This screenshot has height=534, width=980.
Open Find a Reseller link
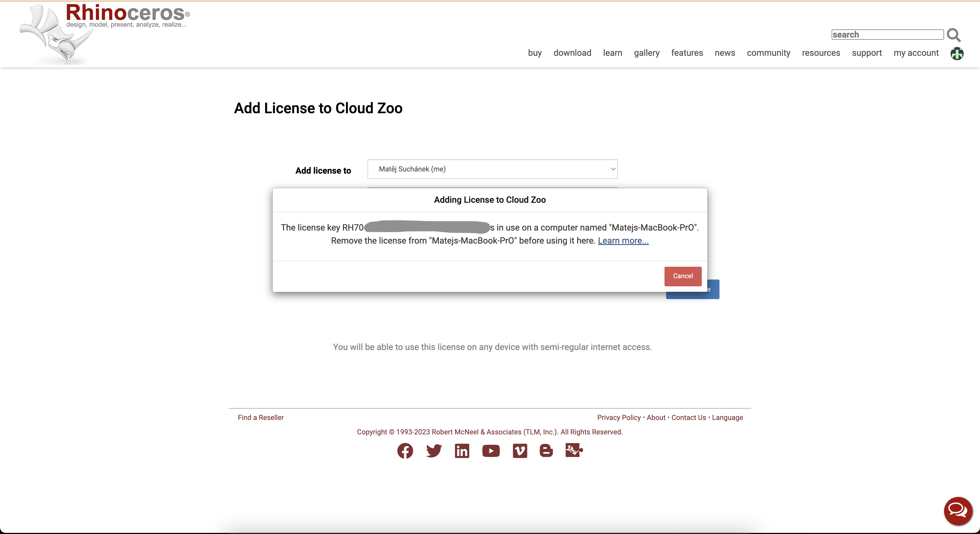pyautogui.click(x=261, y=418)
